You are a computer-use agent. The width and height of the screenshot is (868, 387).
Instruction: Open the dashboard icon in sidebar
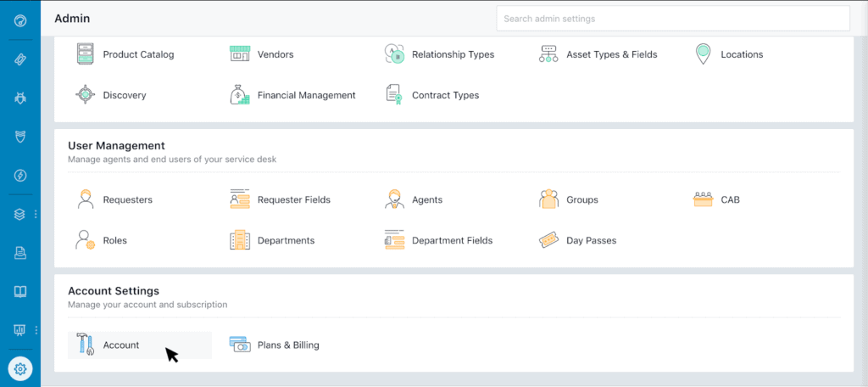click(20, 19)
